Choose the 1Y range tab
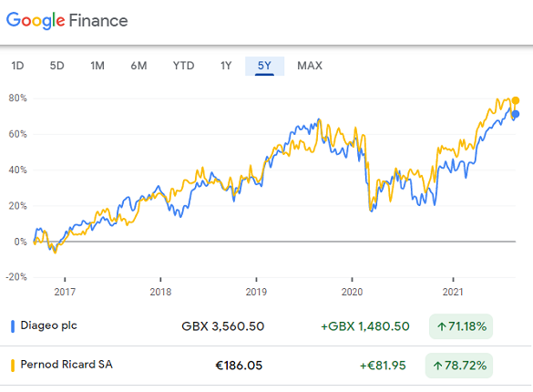The height and width of the screenshot is (392, 533). (x=226, y=66)
